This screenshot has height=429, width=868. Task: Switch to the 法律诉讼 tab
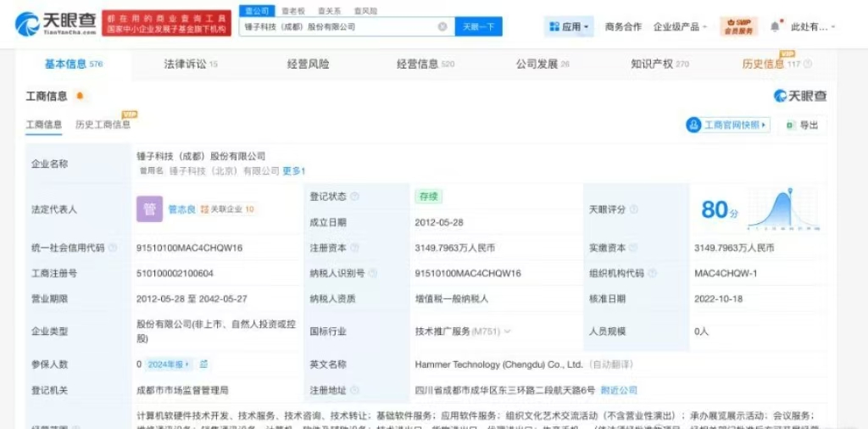(x=190, y=64)
